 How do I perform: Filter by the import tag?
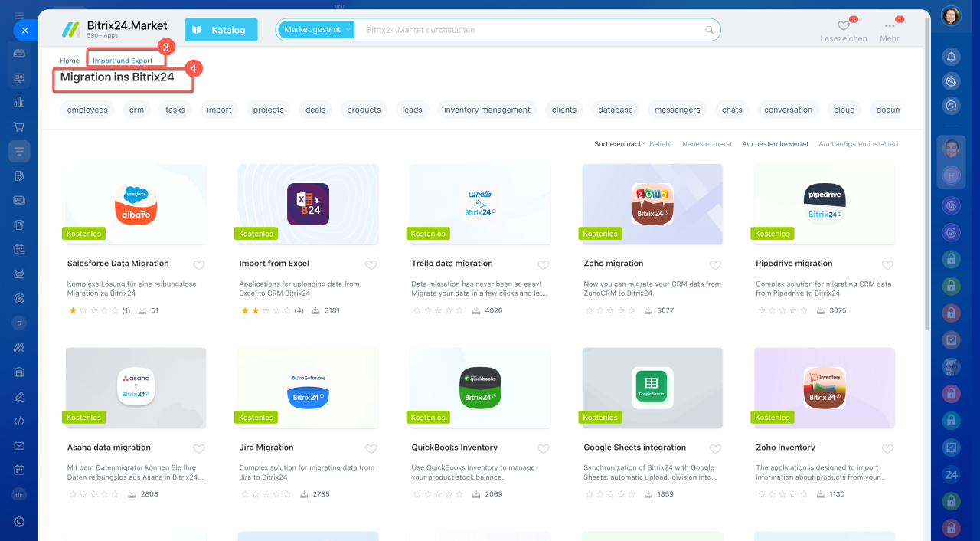click(219, 110)
